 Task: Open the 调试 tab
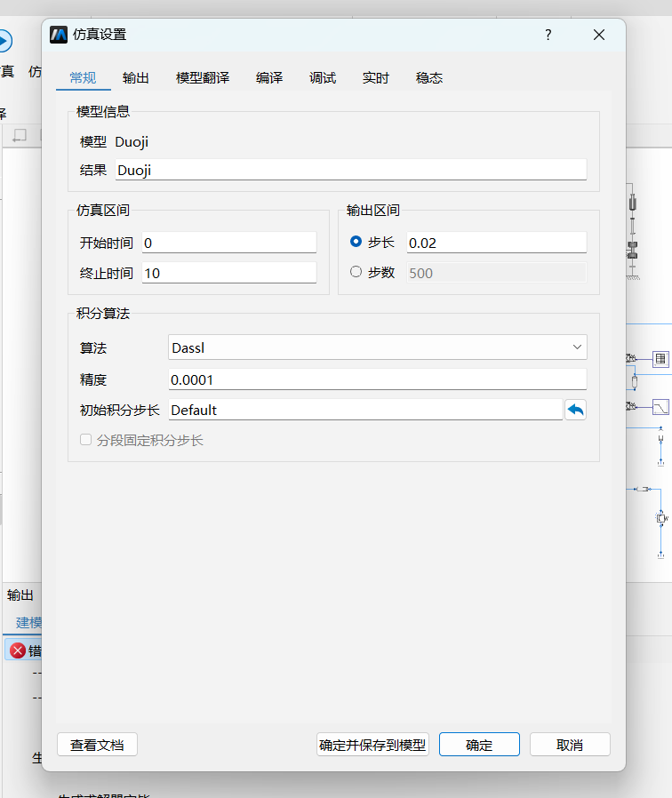coord(323,78)
